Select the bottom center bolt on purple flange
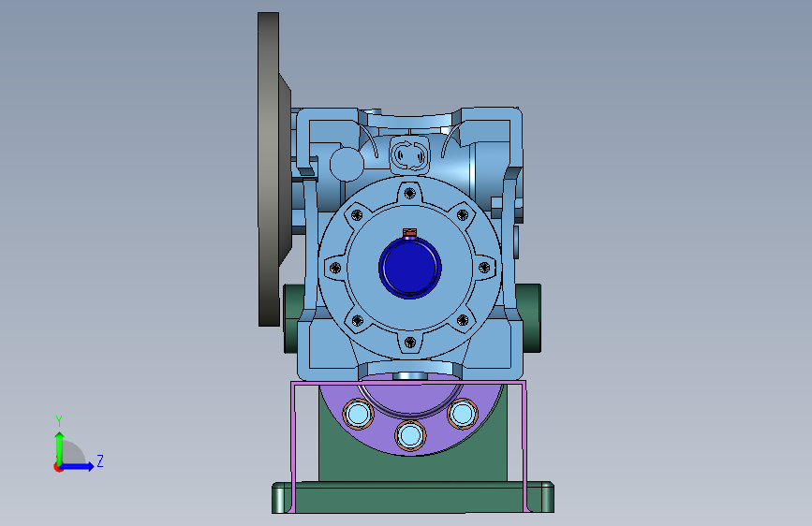 pyautogui.click(x=410, y=435)
